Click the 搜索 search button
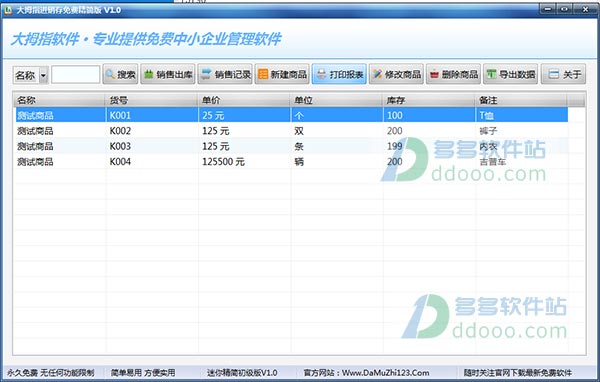 [121, 74]
